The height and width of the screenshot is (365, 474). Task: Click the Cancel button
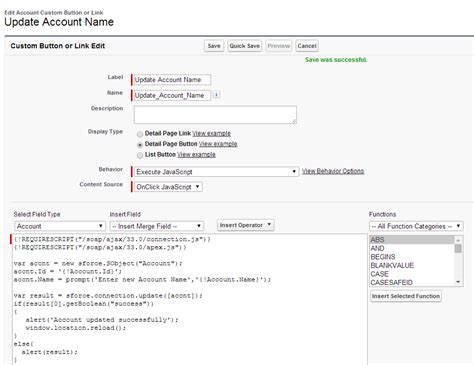[307, 46]
